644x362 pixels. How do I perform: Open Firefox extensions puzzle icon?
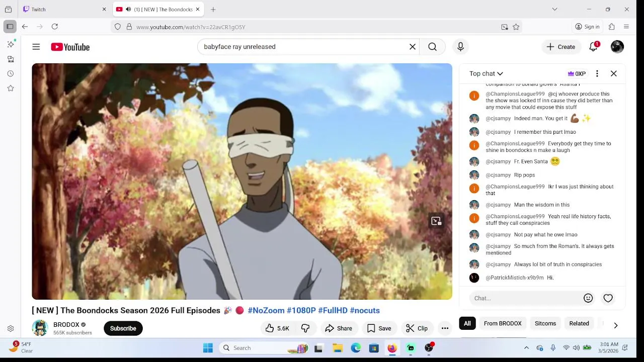click(x=612, y=27)
